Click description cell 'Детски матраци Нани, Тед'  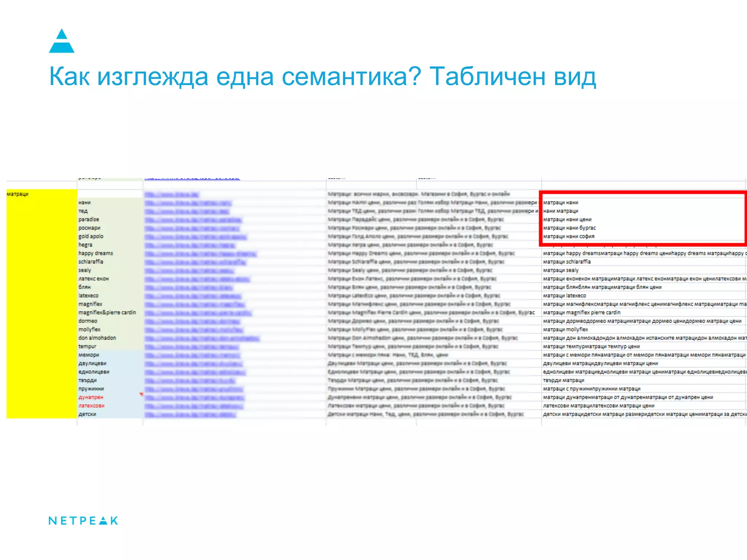pyautogui.click(x=426, y=414)
